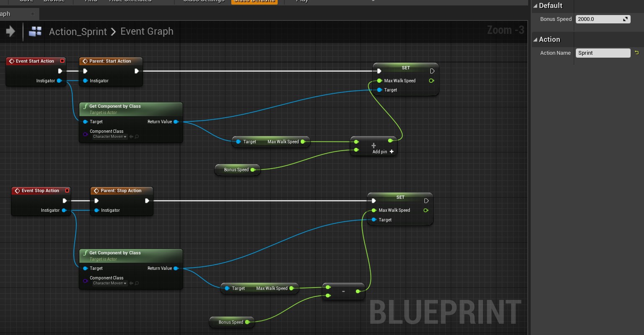Click Event Graph in the breadcrumb
The height and width of the screenshot is (335, 644).
147,31
